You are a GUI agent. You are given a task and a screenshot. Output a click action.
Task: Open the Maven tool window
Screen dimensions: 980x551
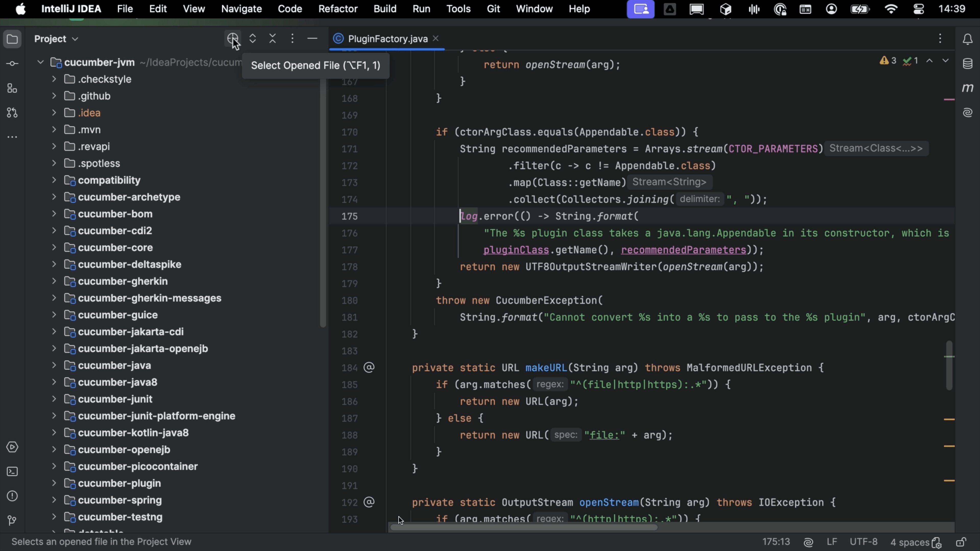(x=967, y=88)
